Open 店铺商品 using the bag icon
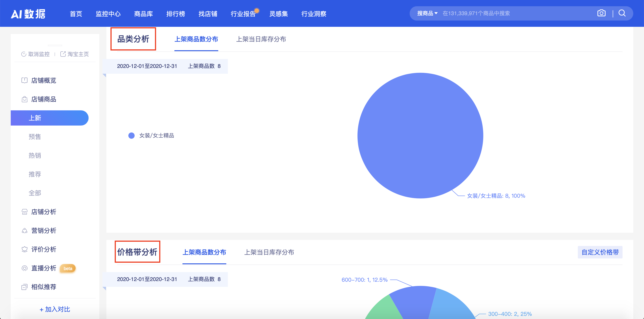Image resolution: width=644 pixels, height=319 pixels. click(24, 99)
